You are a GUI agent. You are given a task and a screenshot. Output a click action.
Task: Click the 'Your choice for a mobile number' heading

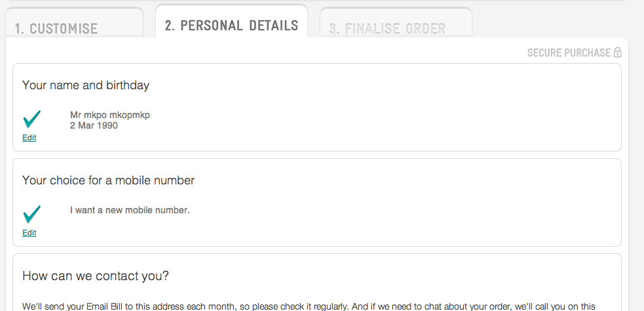pos(108,180)
